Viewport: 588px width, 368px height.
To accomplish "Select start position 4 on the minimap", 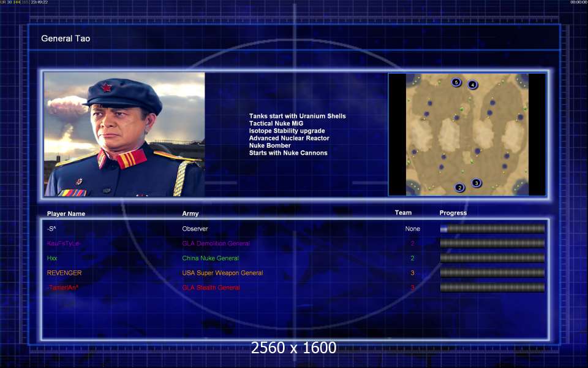I will [x=472, y=85].
